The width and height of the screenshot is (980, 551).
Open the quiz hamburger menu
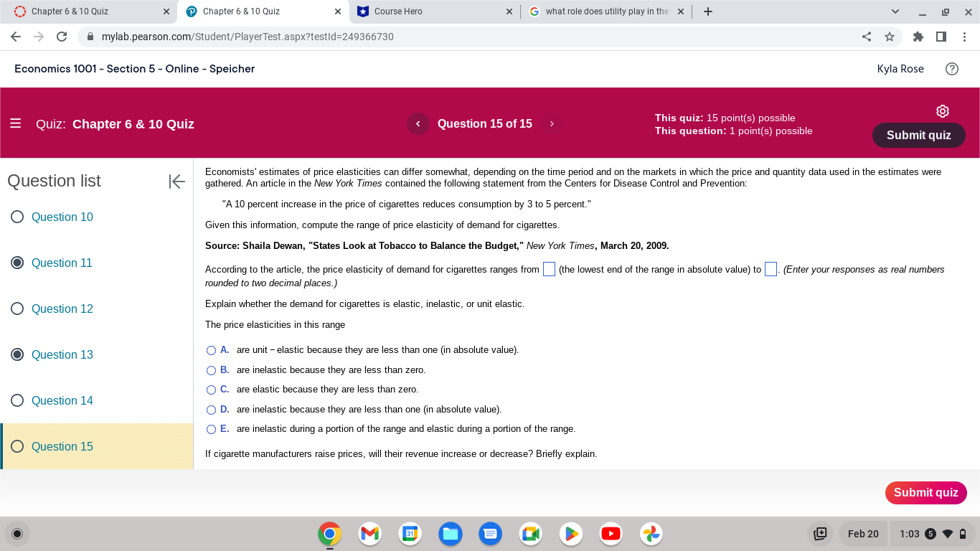coord(16,123)
